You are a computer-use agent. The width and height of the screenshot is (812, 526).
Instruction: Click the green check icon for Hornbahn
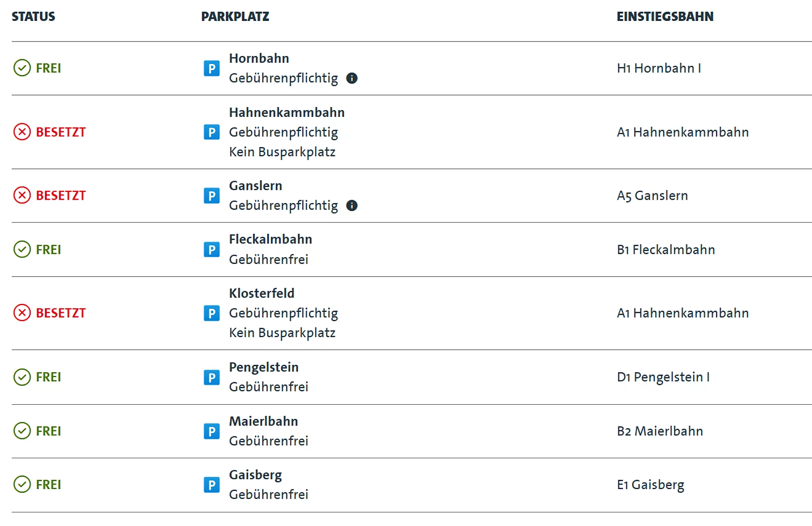point(22,68)
